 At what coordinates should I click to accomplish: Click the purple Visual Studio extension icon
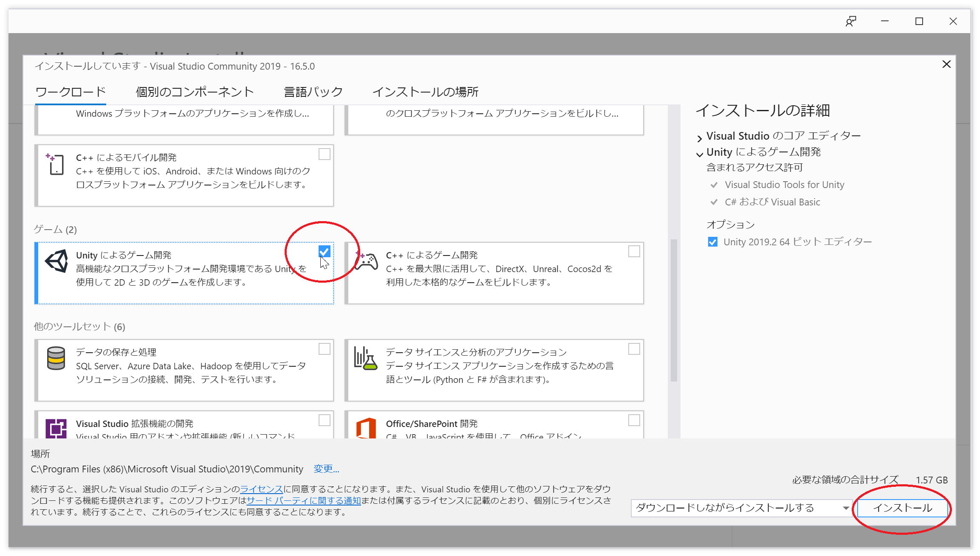[56, 428]
